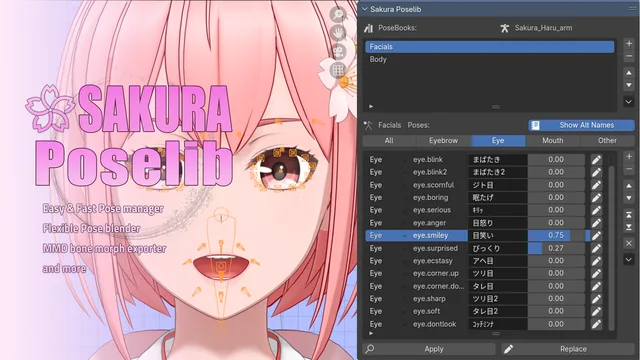Edit the eye.blink2 pose with pencil icon

(596, 172)
